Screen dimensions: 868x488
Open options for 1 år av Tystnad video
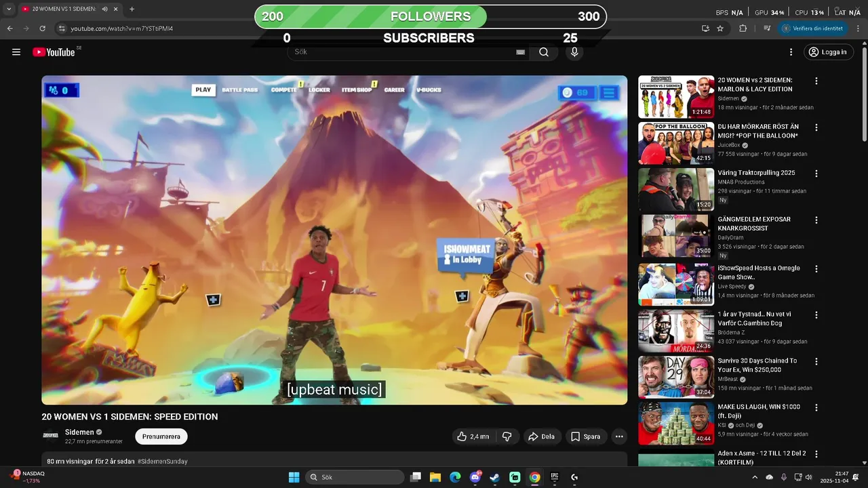pos(816,315)
